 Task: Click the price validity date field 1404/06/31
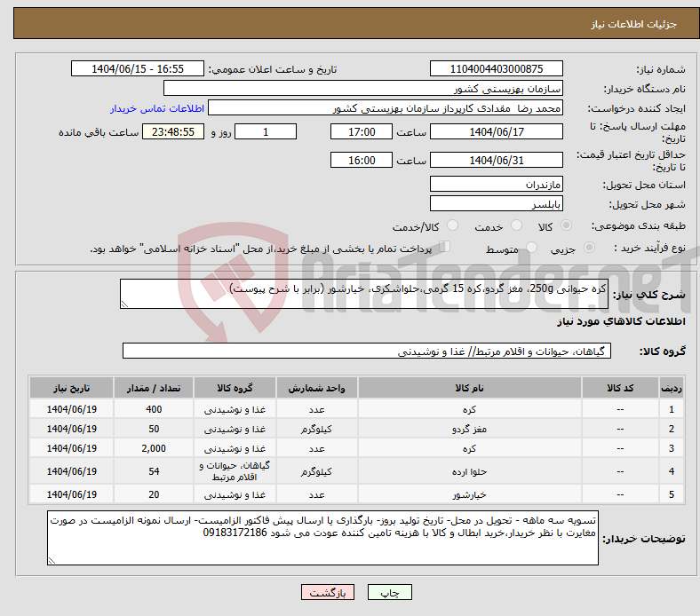497,161
